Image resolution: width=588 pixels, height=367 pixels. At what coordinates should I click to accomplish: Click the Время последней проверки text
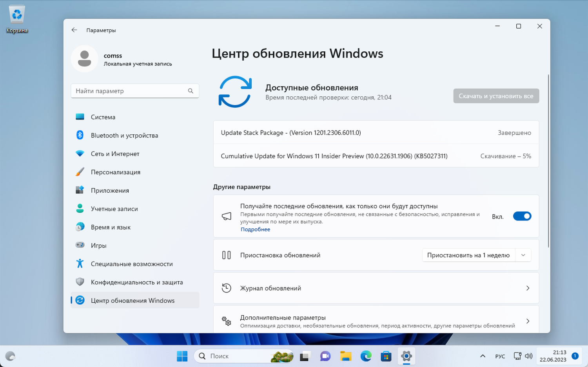pos(328,98)
